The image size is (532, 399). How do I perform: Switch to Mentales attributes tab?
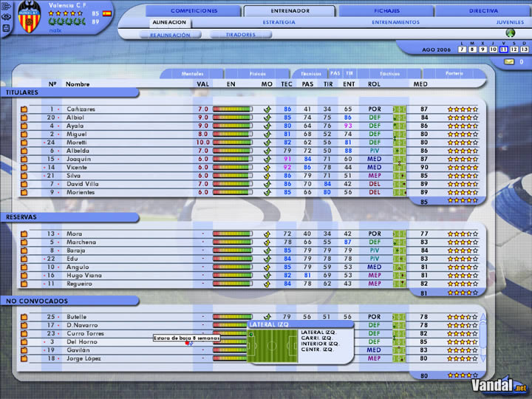click(x=192, y=74)
